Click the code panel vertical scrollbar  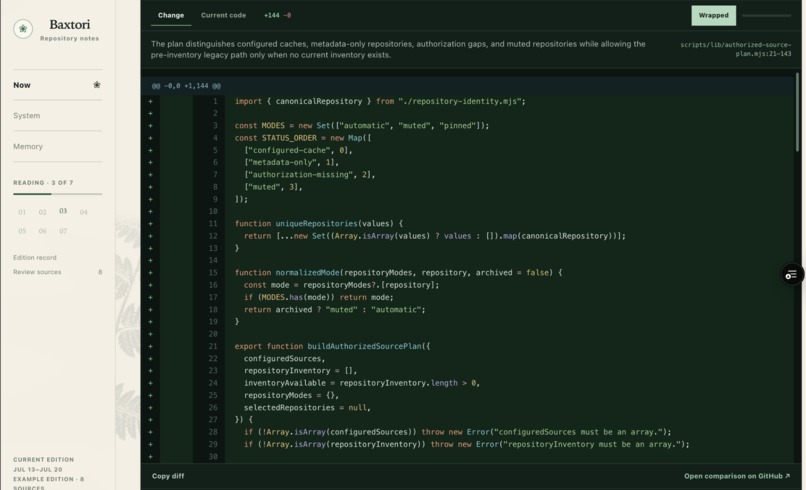(798, 112)
